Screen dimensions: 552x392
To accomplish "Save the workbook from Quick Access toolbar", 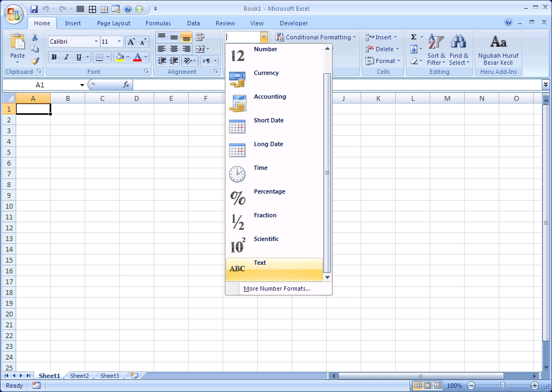I will point(34,9).
